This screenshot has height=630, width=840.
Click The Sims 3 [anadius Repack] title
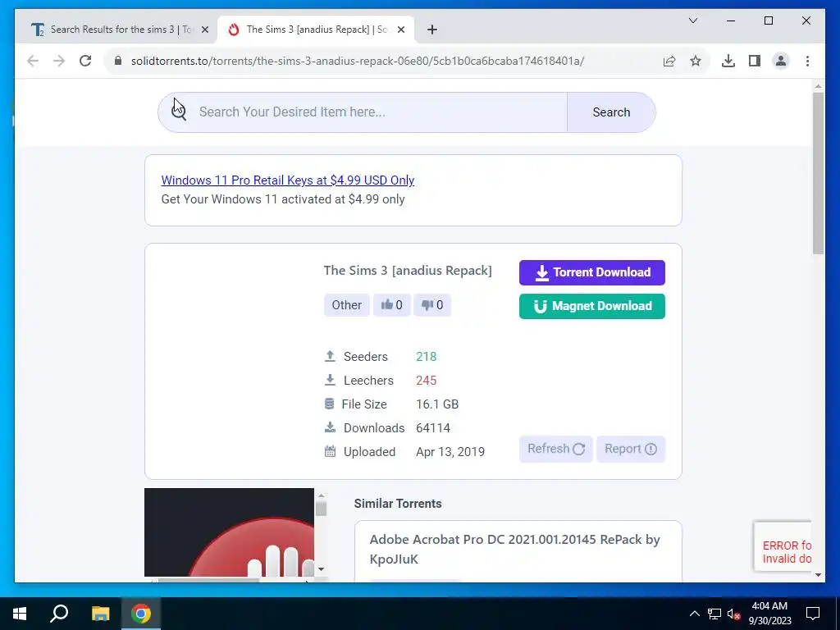407,271
